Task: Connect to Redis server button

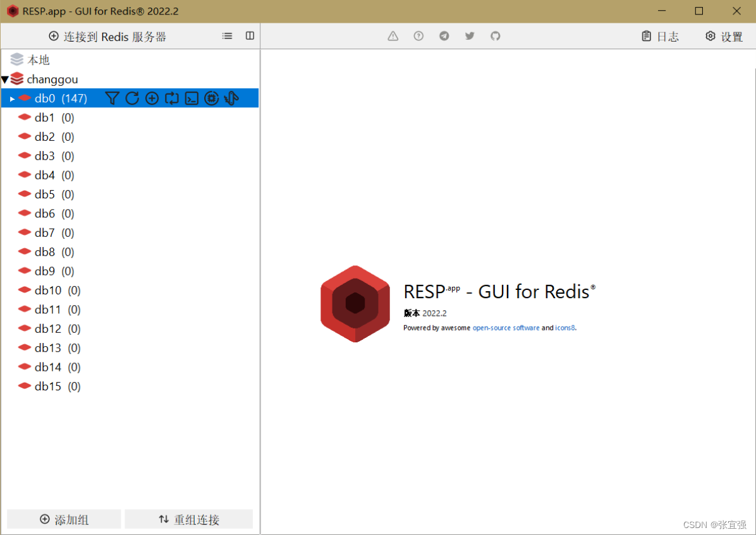Action: [x=107, y=37]
